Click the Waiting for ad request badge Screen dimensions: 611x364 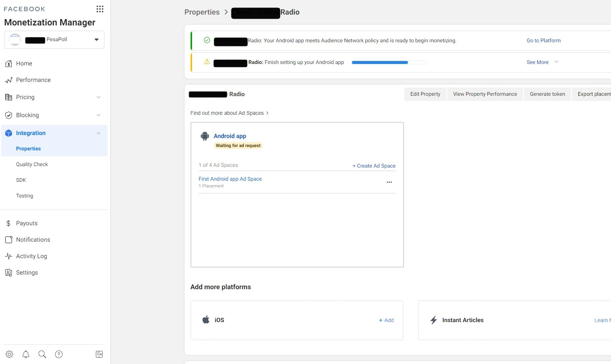[238, 146]
